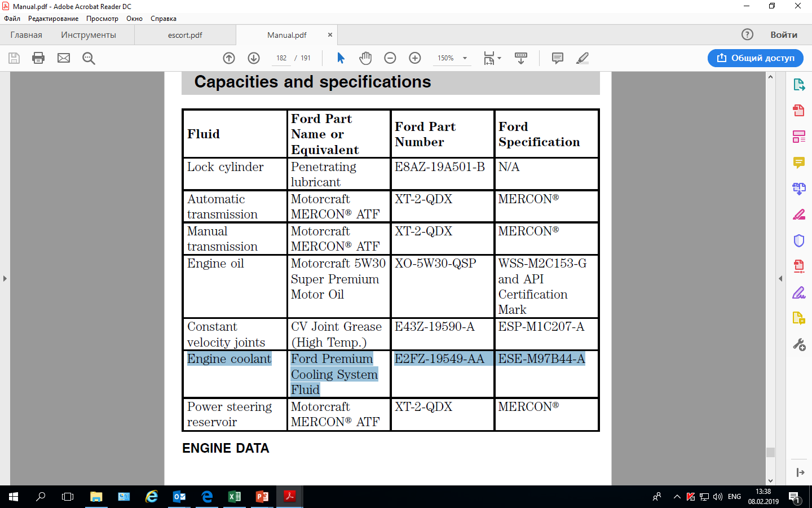This screenshot has width=812, height=508.
Task: Add a comment note icon
Action: pos(558,58)
